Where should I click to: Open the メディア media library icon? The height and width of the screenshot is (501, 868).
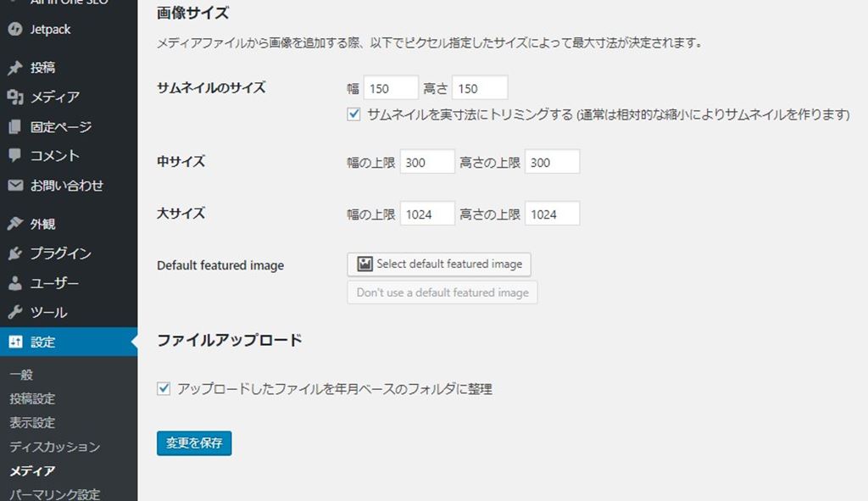pos(14,97)
